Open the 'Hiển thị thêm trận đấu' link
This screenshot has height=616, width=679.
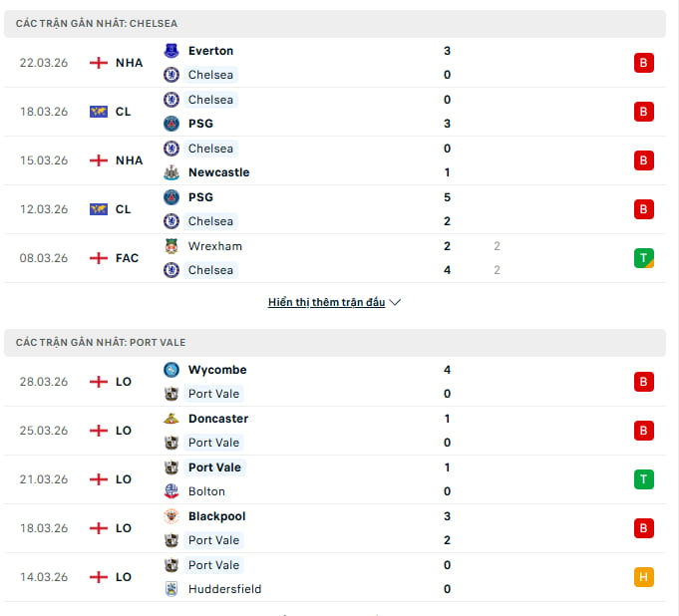tap(326, 303)
